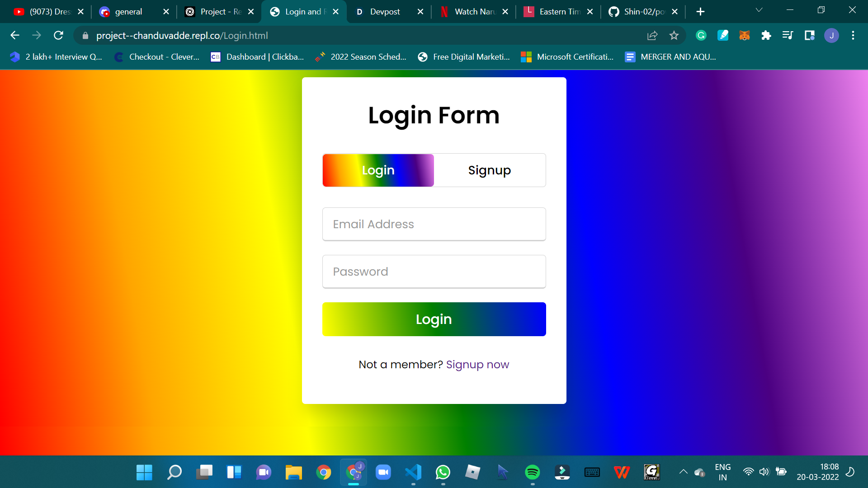The image size is (868, 488).
Task: Open Chrome side panel icon
Action: 809,35
